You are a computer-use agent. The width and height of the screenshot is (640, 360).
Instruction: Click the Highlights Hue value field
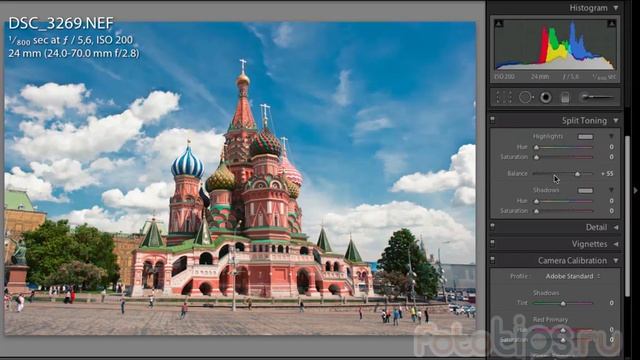(x=611, y=147)
